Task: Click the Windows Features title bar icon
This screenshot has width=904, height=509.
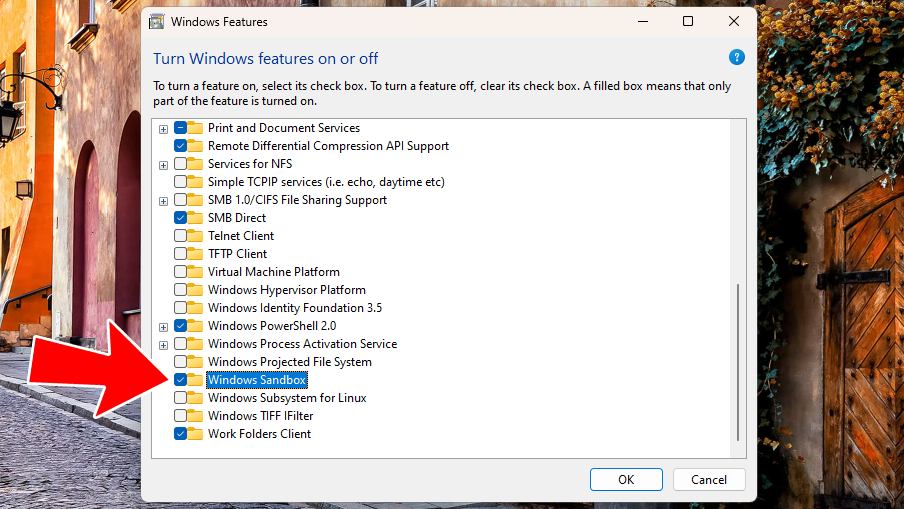Action: point(156,22)
